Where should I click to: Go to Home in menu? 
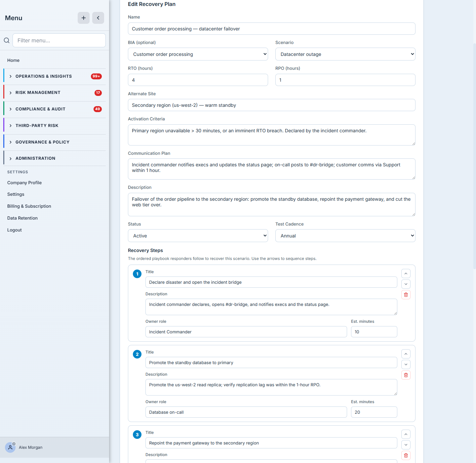[x=13, y=60]
